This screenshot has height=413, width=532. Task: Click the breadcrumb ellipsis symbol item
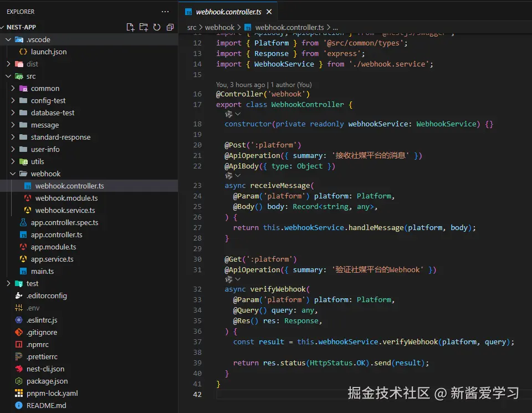click(335, 28)
